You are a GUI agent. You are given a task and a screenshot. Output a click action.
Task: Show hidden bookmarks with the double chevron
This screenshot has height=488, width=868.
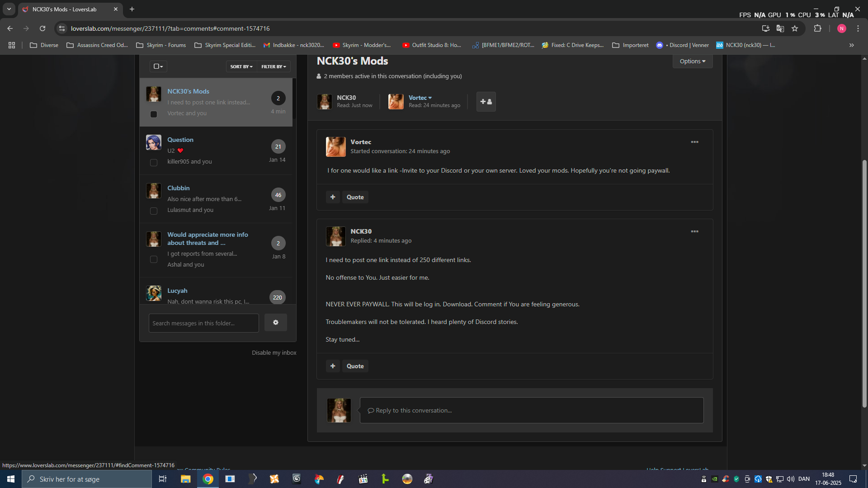(852, 45)
